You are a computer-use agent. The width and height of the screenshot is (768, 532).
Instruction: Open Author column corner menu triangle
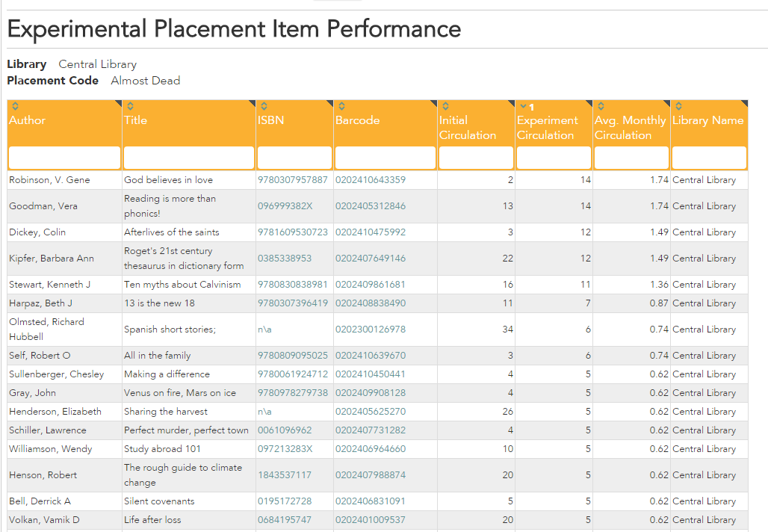pyautogui.click(x=117, y=103)
